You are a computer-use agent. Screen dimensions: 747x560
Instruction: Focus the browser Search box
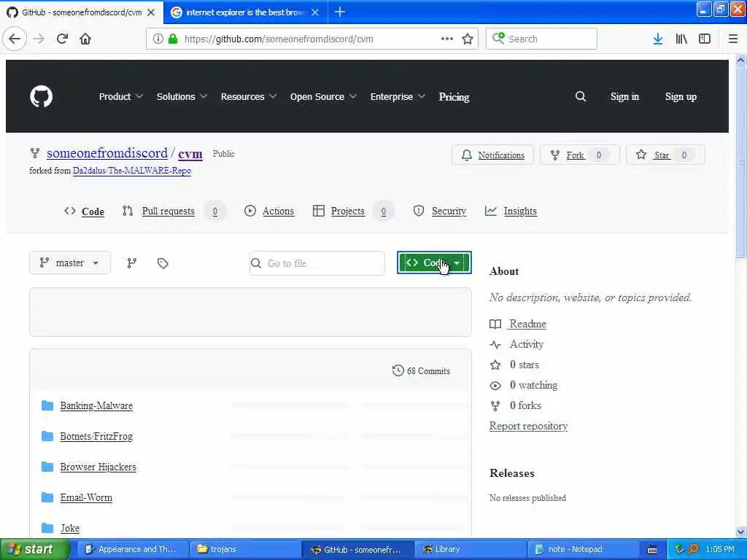[x=541, y=39]
